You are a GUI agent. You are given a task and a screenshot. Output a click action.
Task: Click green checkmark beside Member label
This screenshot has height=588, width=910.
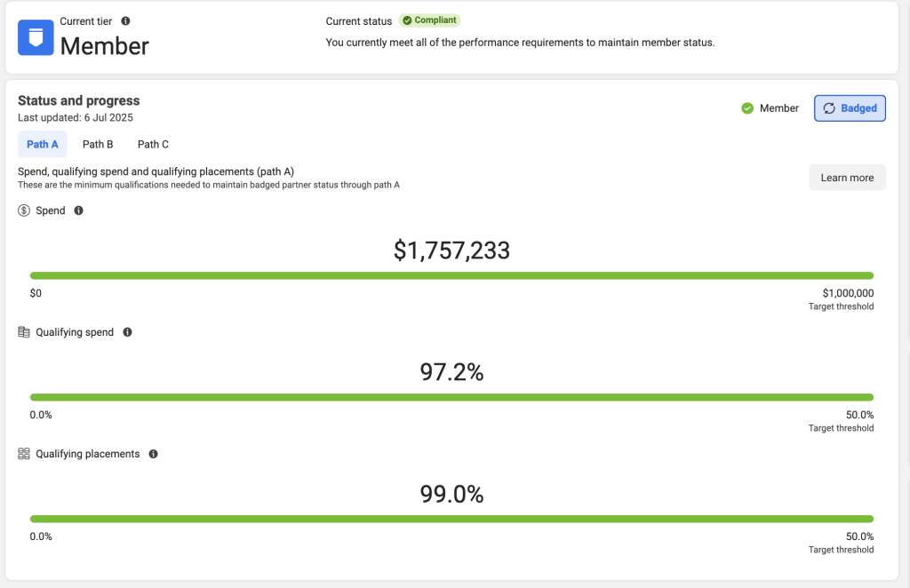pos(747,108)
